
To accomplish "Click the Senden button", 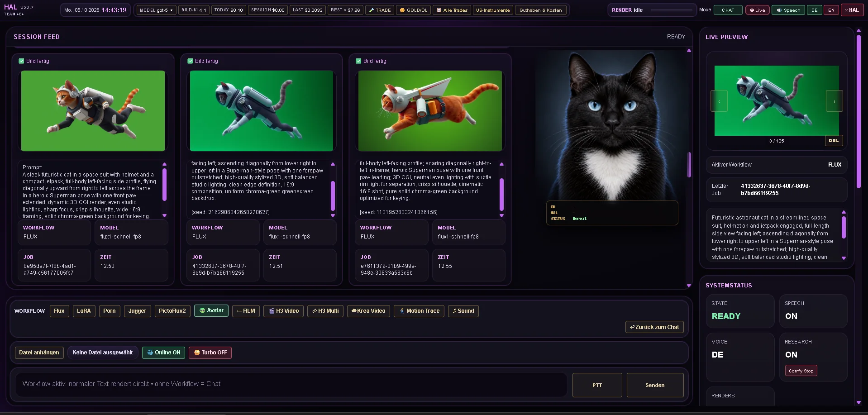I will [655, 385].
